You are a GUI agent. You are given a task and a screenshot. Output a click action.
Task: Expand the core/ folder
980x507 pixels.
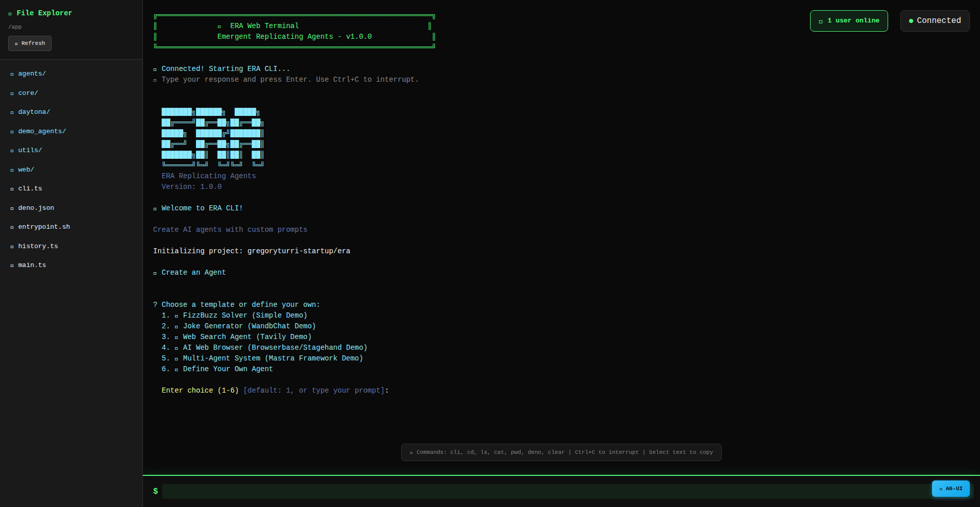pyautogui.click(x=28, y=93)
